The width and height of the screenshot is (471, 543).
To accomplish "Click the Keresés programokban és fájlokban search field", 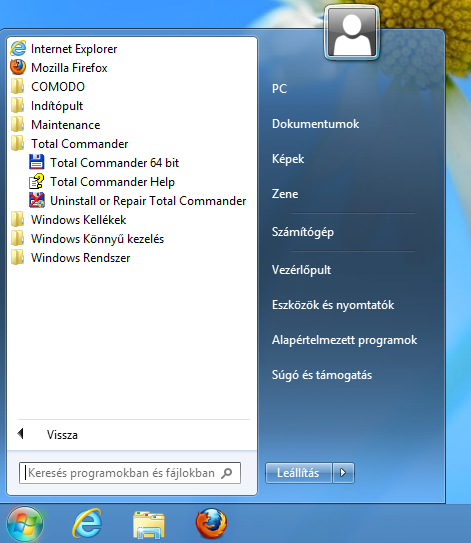I will click(x=130, y=473).
